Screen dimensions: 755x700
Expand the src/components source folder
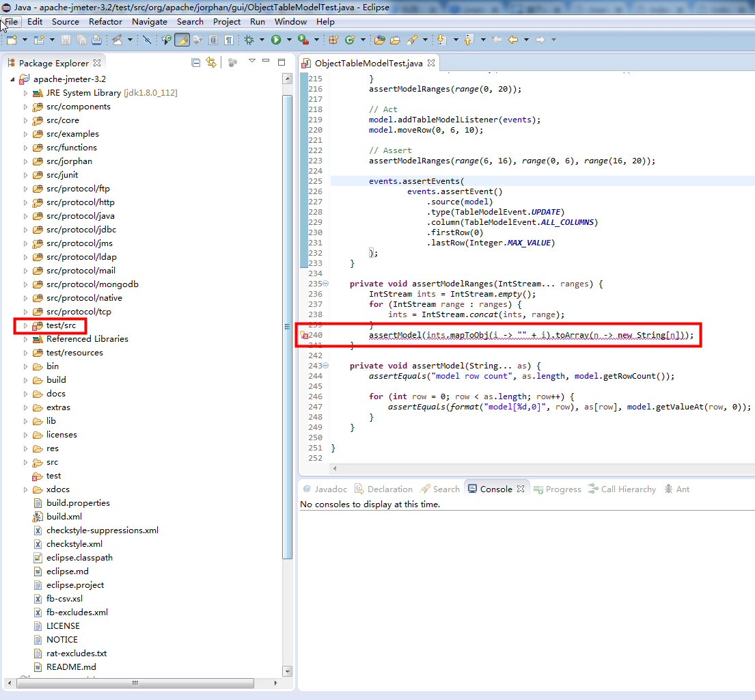tap(25, 107)
